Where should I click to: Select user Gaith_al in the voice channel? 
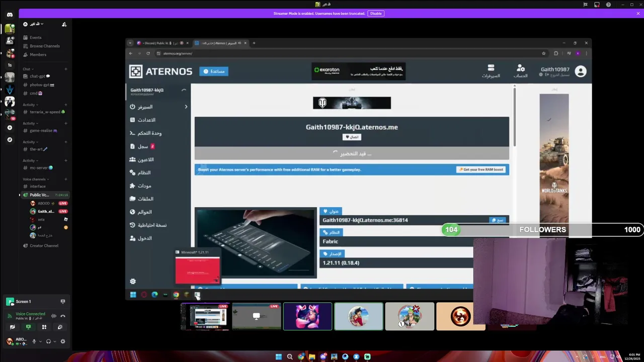click(48, 212)
